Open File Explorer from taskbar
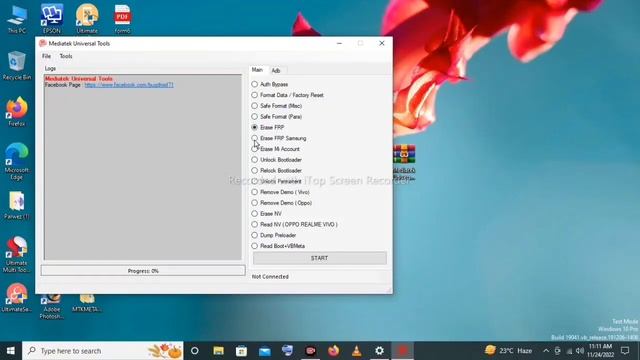 218,351
